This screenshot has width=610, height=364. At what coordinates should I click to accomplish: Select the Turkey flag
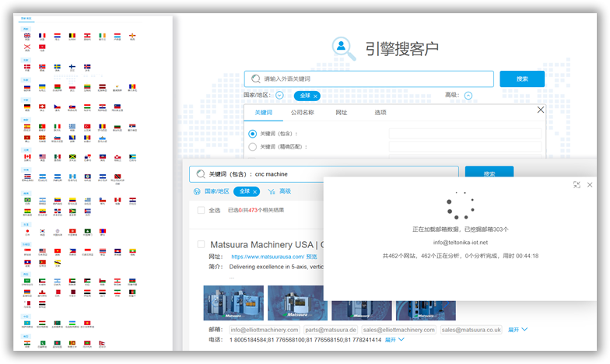tap(87, 126)
